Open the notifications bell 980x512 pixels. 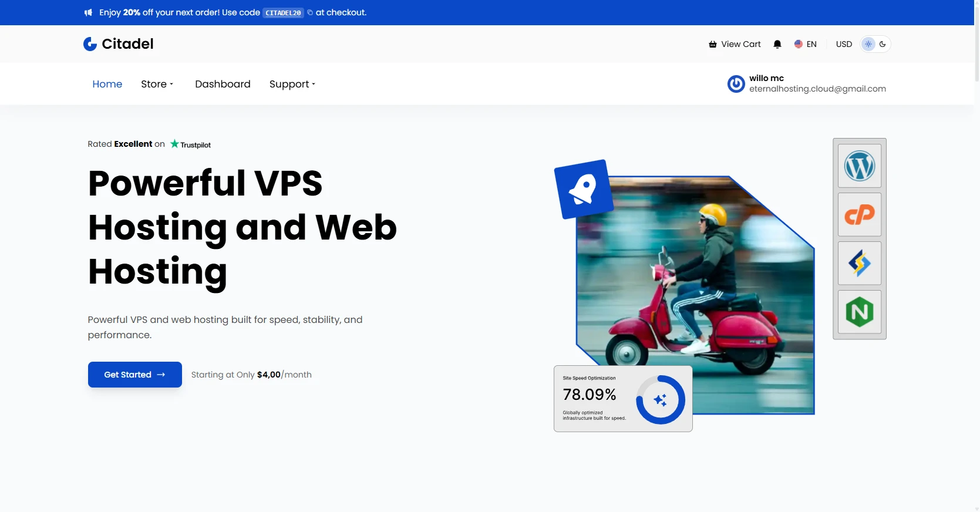coord(777,44)
